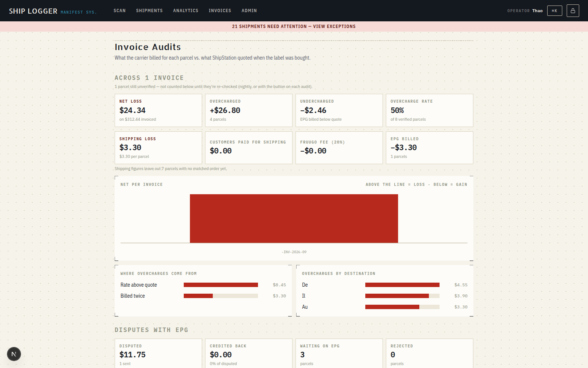The height and width of the screenshot is (368, 588).
Task: Click the 'Across 1 Invoice' section heading
Action: [x=149, y=78]
